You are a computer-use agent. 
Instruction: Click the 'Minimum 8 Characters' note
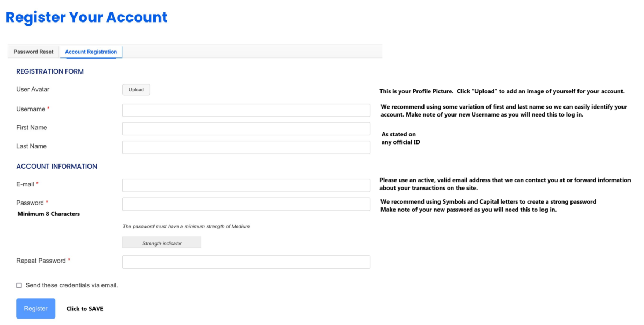[x=49, y=214]
